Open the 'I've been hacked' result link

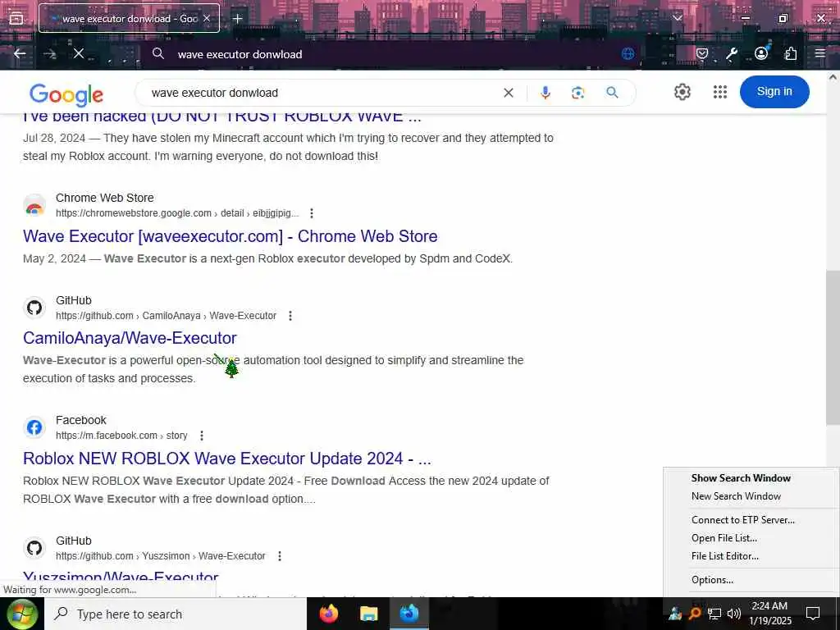pyautogui.click(x=221, y=116)
